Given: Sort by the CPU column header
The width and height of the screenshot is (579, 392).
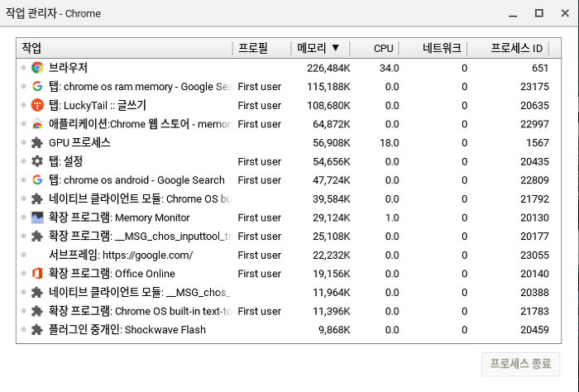Looking at the screenshot, I should click(374, 48).
